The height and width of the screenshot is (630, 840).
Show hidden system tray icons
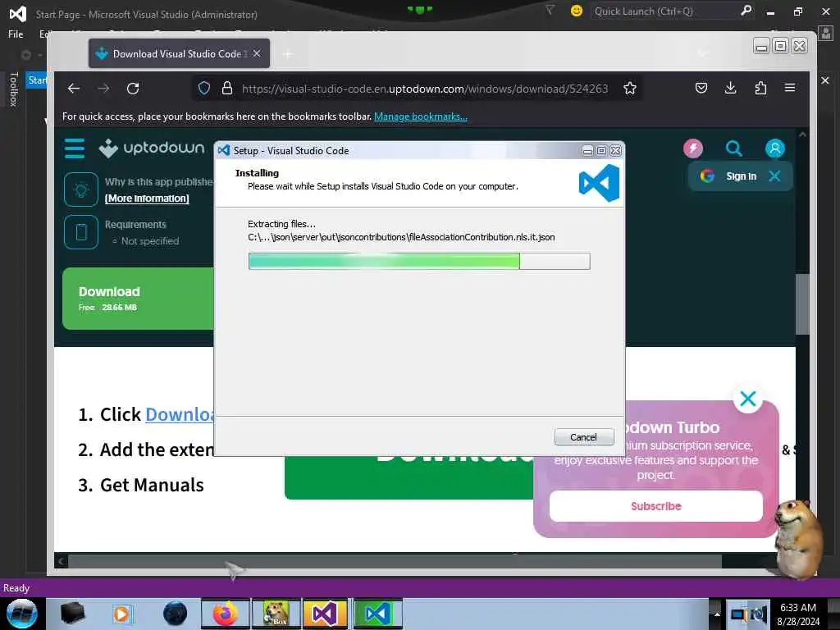717,614
